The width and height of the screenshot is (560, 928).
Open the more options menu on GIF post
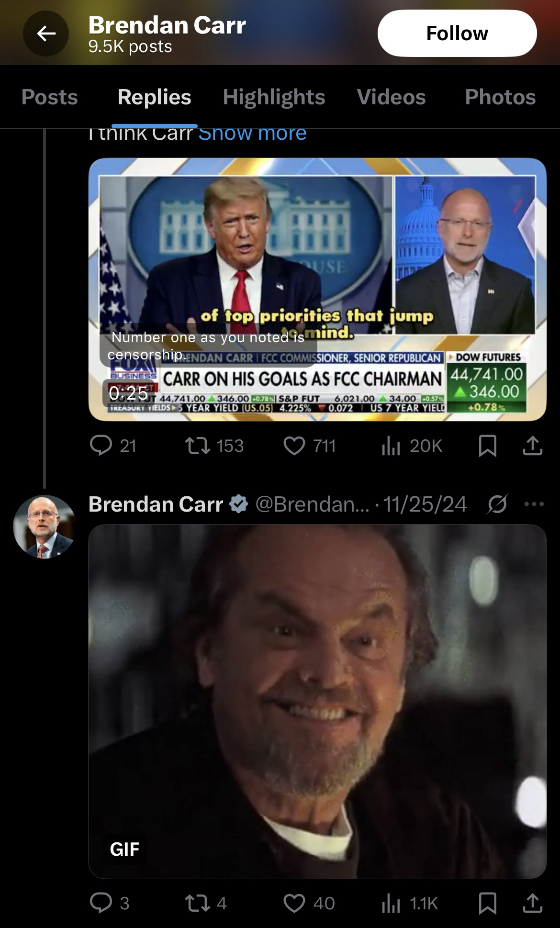pyautogui.click(x=534, y=504)
